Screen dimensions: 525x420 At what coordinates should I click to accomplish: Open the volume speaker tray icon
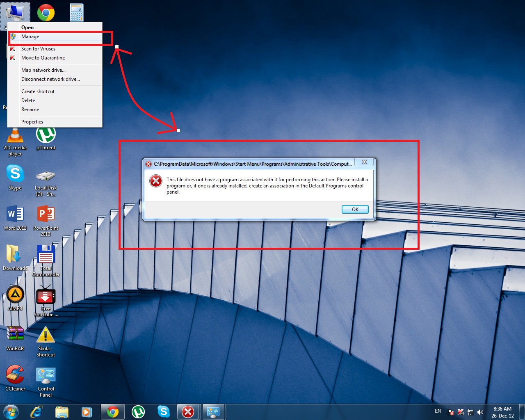click(480, 412)
